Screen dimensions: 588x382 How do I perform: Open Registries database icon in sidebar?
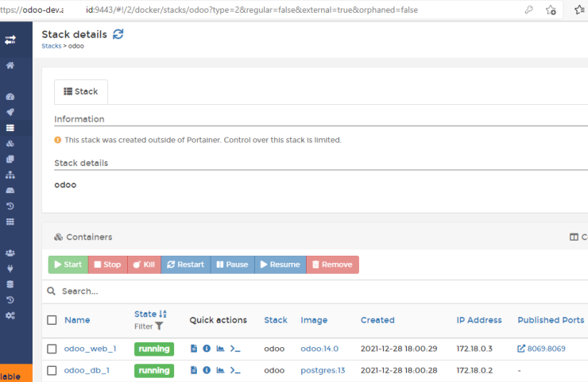[10, 284]
